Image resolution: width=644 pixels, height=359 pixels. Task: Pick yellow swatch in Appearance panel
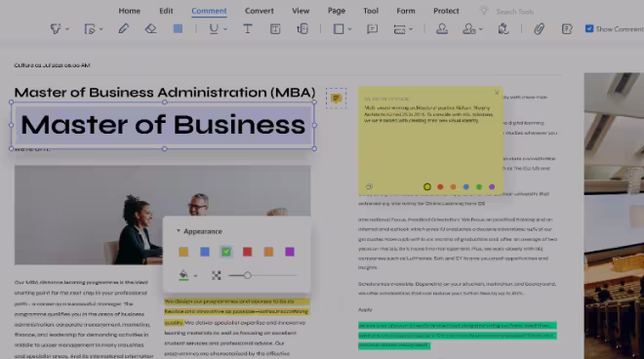click(x=183, y=252)
